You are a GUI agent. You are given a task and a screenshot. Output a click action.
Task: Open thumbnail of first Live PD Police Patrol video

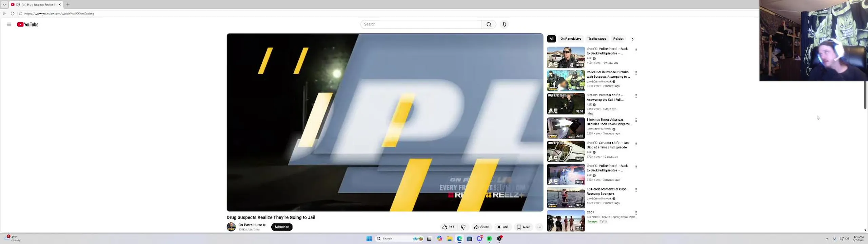pos(566,58)
